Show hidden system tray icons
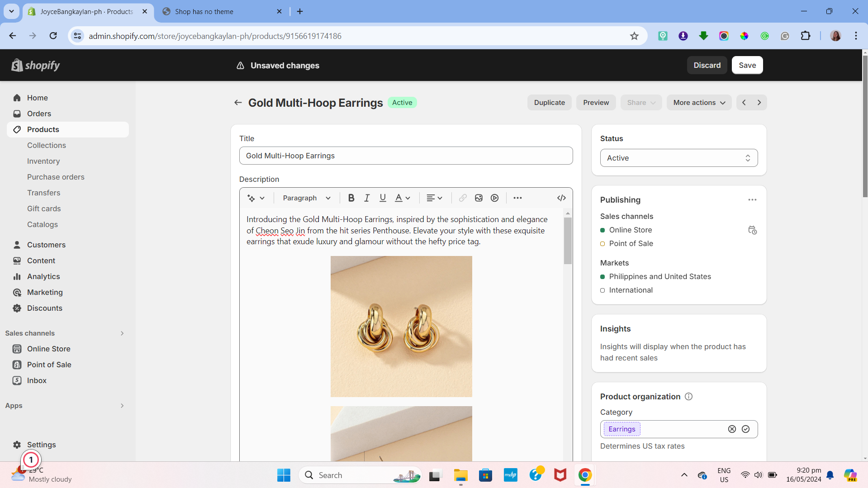 pyautogui.click(x=684, y=475)
